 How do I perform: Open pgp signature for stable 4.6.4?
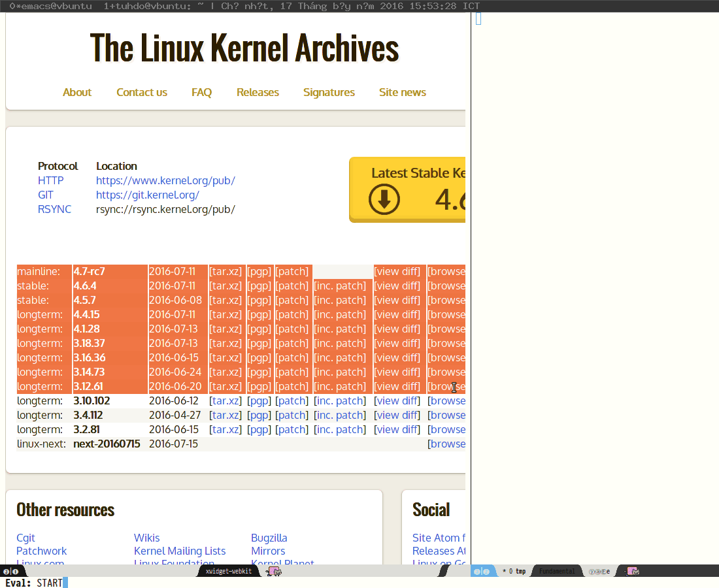(259, 286)
